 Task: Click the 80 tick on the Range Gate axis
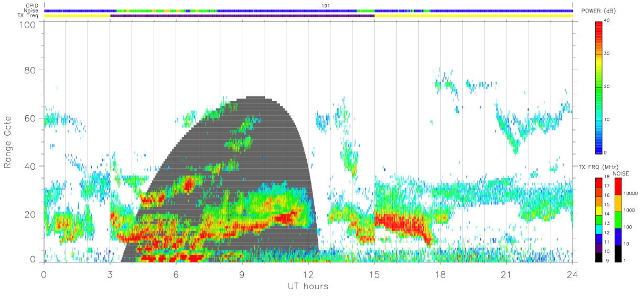pyautogui.click(x=29, y=70)
